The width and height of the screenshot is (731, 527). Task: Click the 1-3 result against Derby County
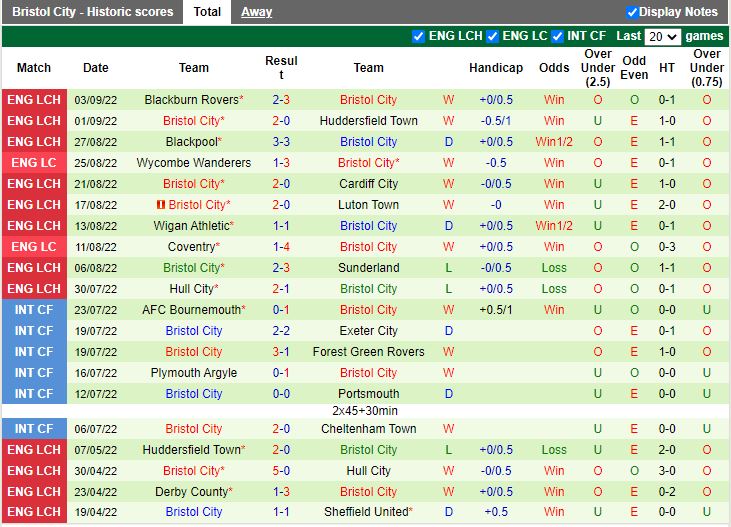pos(281,492)
